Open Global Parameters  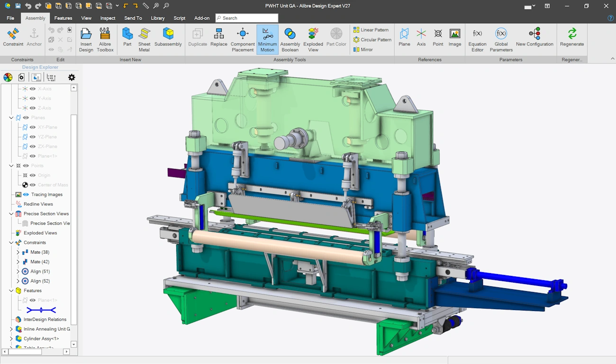click(501, 40)
